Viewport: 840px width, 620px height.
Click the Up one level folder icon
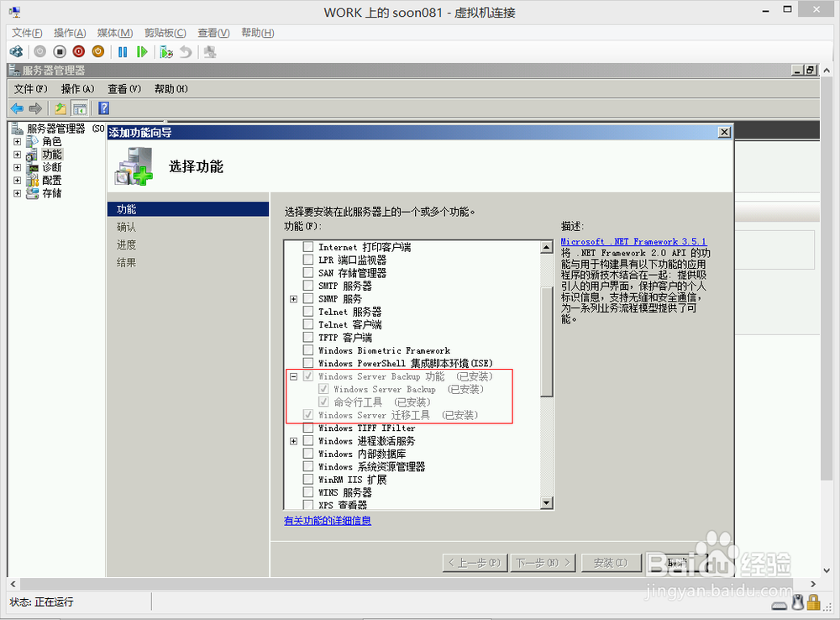60,108
